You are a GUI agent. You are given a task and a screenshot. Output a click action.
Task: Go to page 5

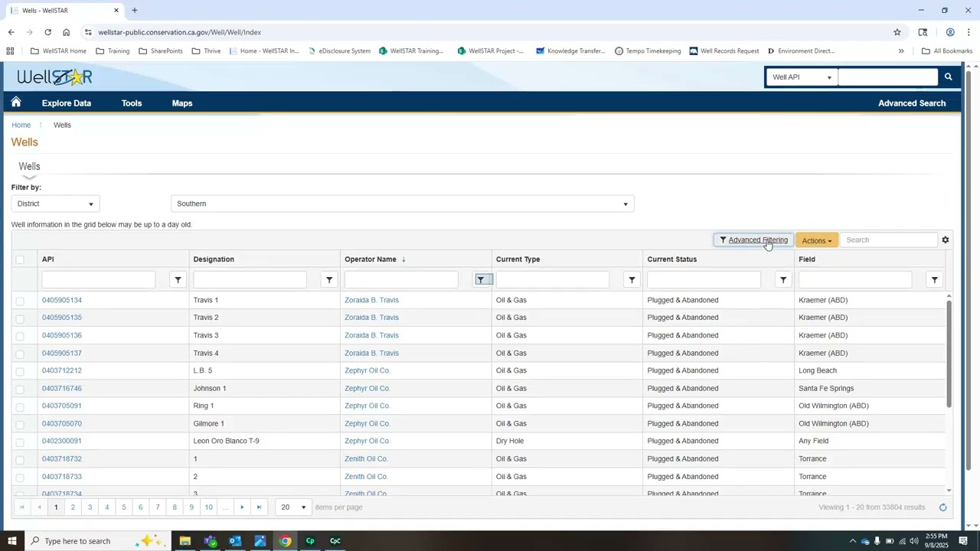pos(123,507)
